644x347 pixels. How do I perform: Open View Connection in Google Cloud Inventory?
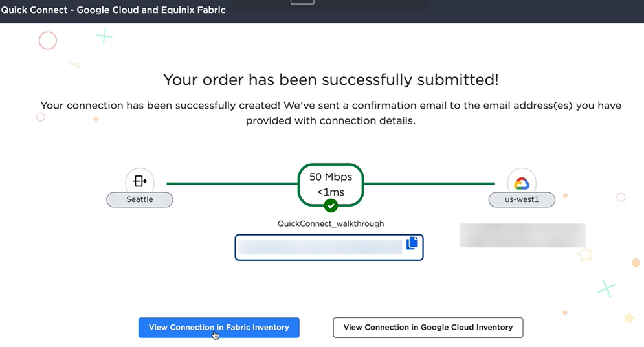428,328
